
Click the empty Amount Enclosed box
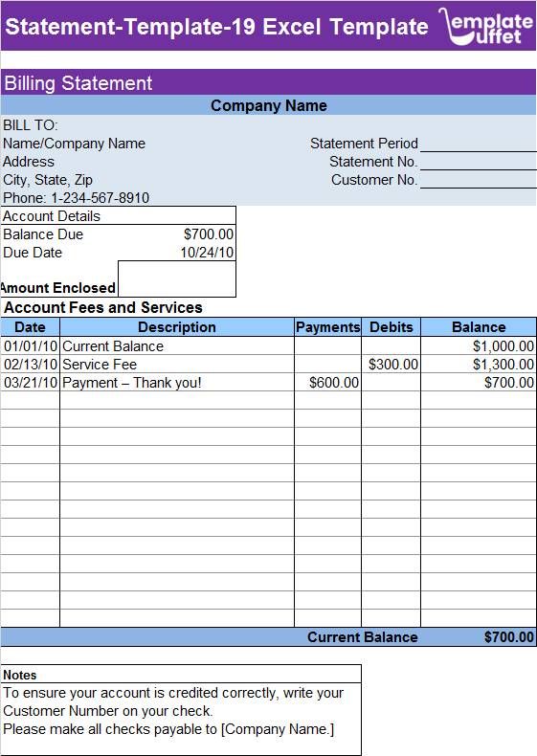177,279
